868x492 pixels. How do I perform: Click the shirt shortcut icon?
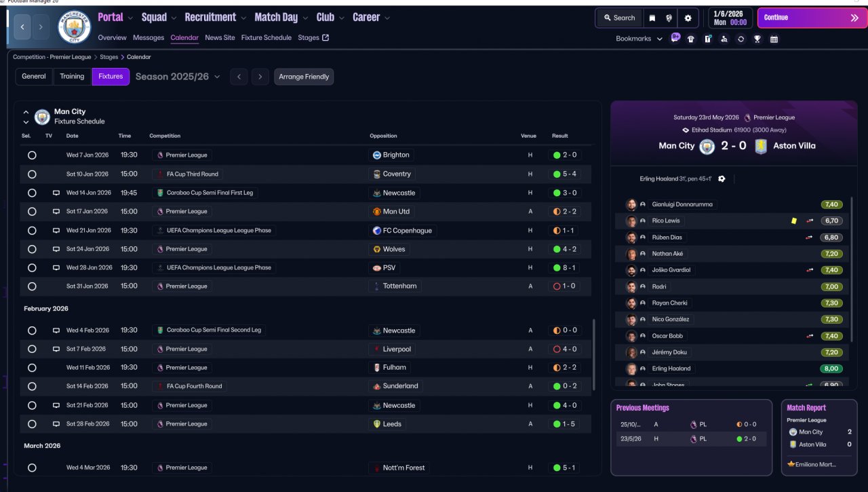(x=691, y=39)
